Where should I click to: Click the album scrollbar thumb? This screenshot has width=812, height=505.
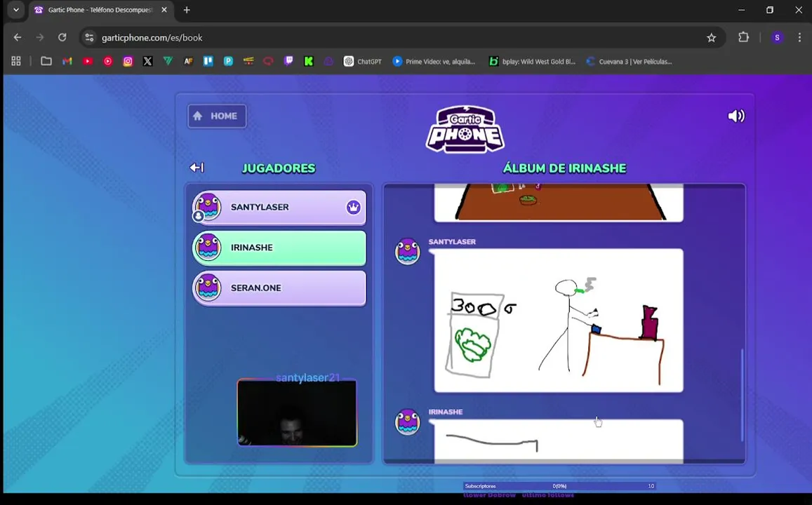coord(742,395)
